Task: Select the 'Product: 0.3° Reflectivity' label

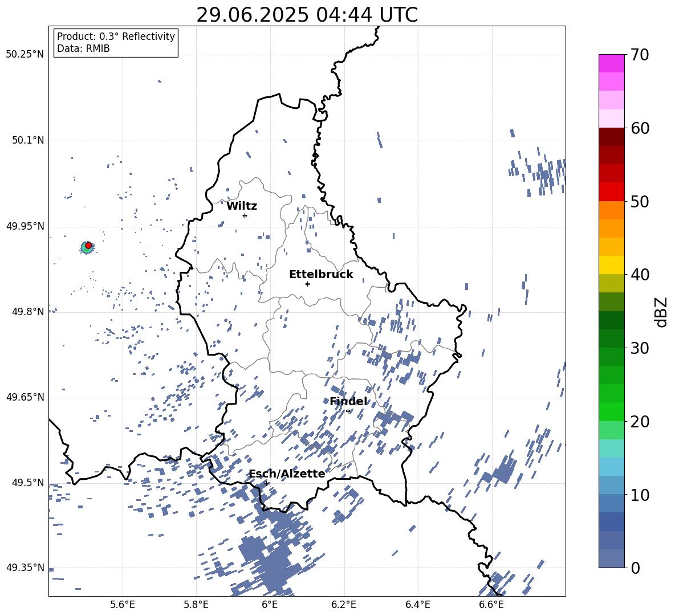Action: 116,36
